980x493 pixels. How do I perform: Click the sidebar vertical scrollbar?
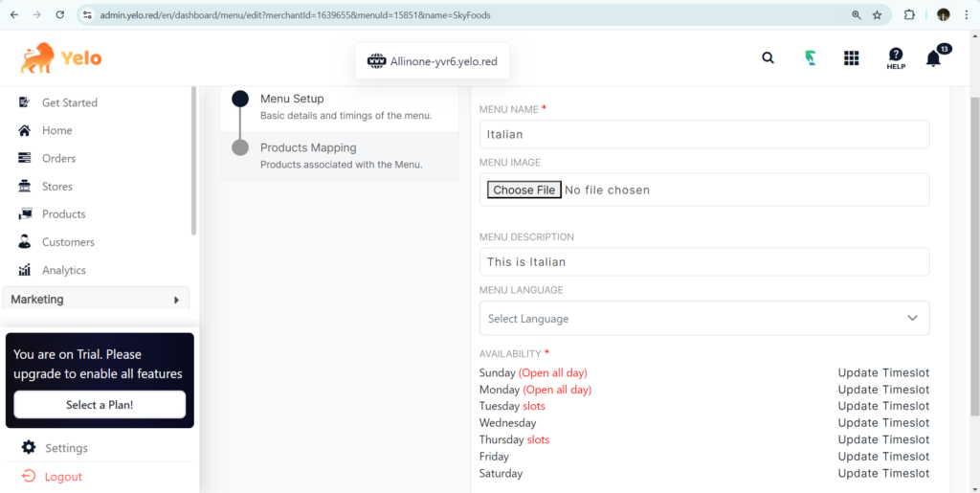point(193,161)
